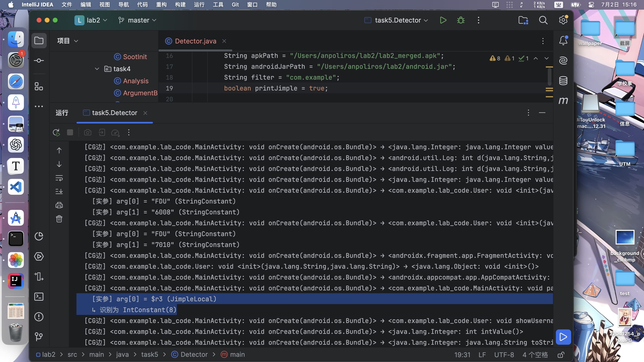
Task: Open the Maven tool window
Action: coord(563,100)
